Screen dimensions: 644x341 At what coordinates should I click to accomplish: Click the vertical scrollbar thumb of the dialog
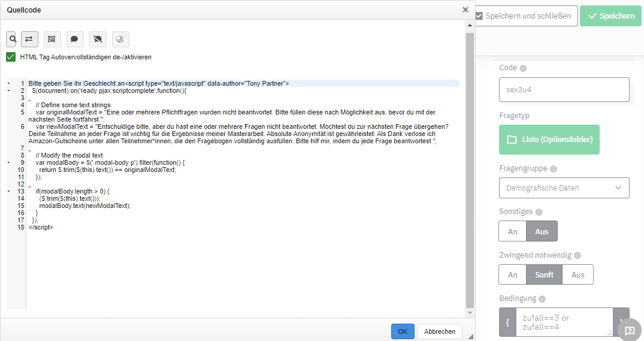[470, 170]
